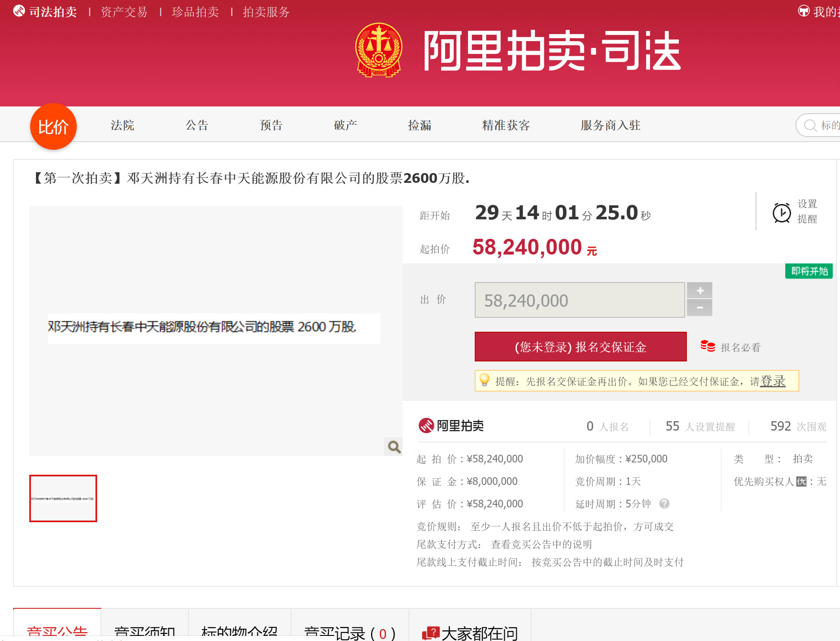
Task: Click the orange 比价 round button
Action: point(53,126)
